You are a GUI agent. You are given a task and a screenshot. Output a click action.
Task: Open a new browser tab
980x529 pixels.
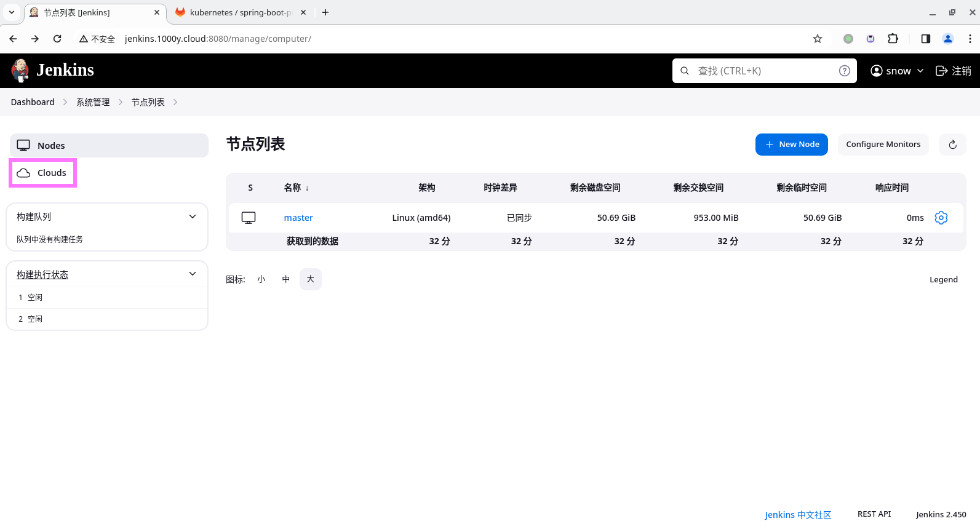325,12
